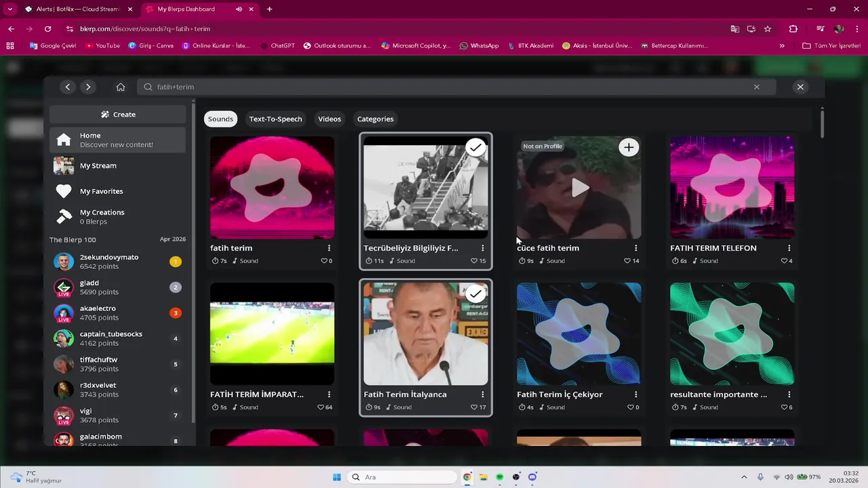Viewport: 868px width, 488px height.
Task: Open options menu for Fatih Terim İtalyanca
Action: 482,394
